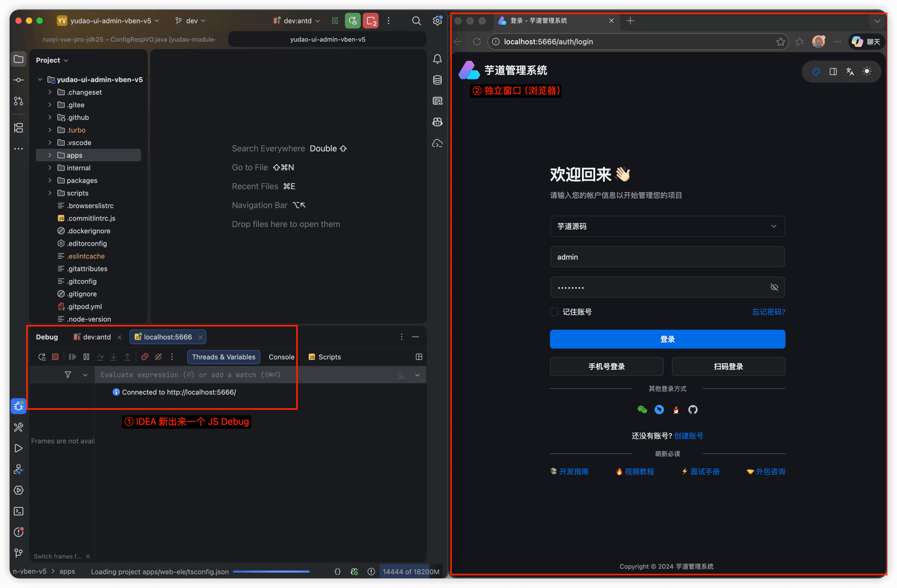Select the Step Over icon in the debugger
Image resolution: width=897 pixels, height=588 pixels.
100,357
